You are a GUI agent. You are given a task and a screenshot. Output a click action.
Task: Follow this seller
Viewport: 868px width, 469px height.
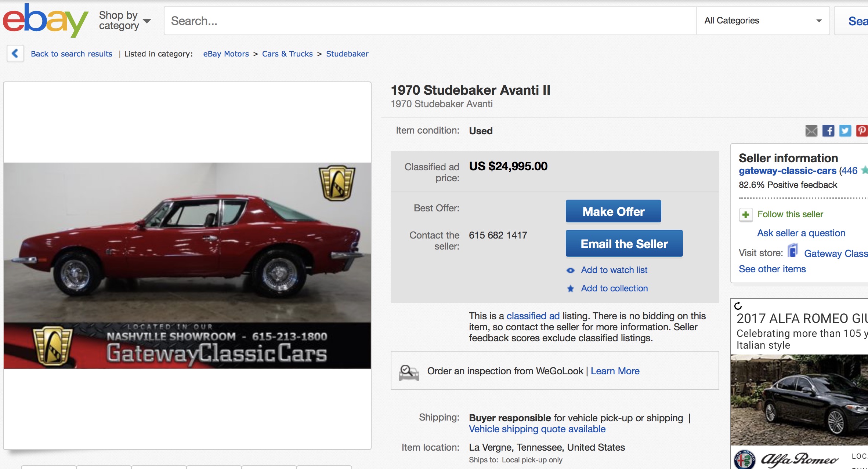[790, 214]
